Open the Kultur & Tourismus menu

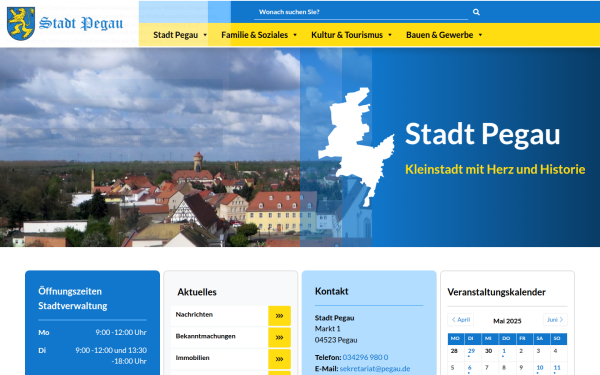(347, 35)
